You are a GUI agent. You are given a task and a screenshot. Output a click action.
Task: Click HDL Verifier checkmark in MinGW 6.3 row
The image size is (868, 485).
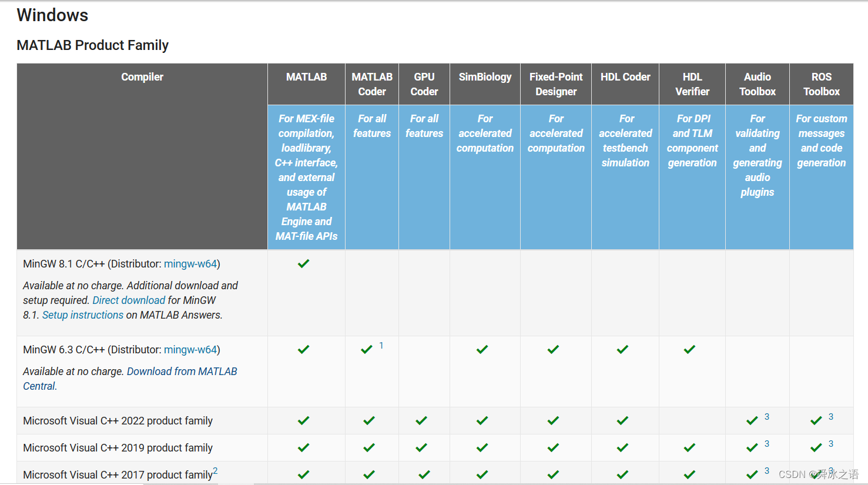point(690,349)
